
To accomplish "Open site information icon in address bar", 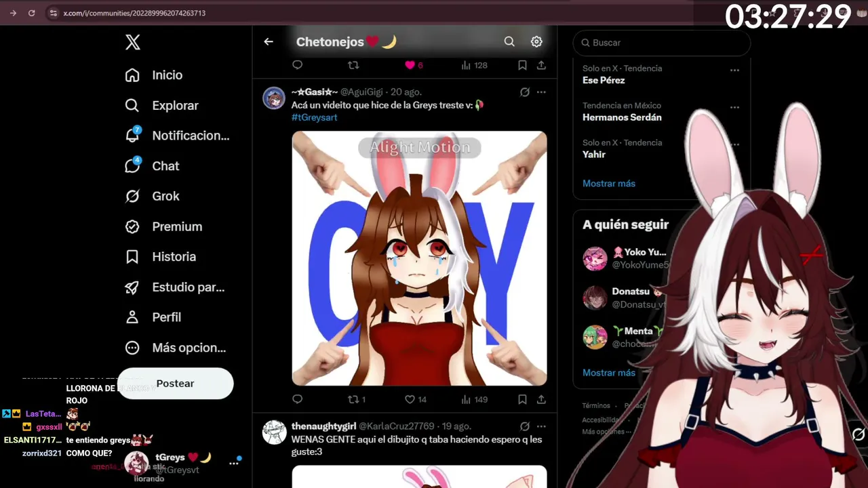I will [x=54, y=13].
